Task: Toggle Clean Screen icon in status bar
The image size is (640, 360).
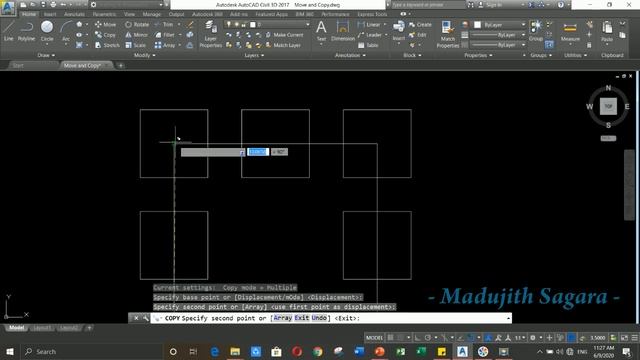Action: pos(624,338)
